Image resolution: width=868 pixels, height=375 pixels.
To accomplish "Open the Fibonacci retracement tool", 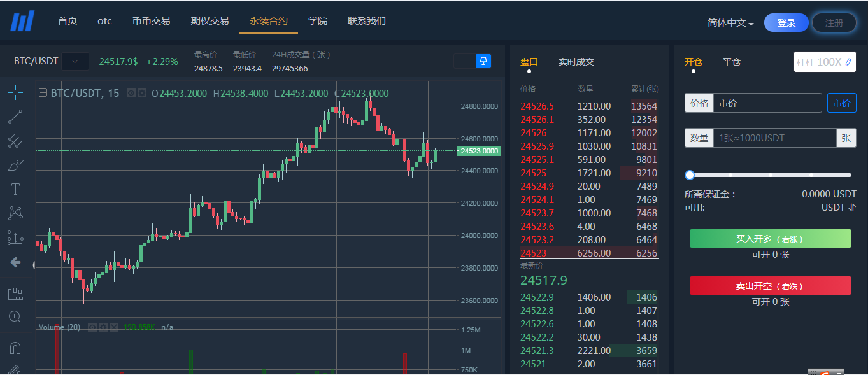I will coord(15,141).
